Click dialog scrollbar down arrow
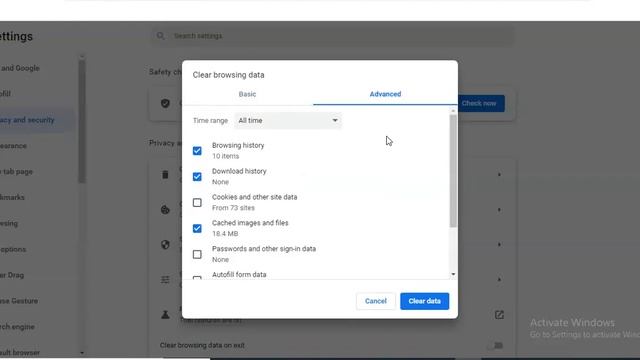Image resolution: width=640 pixels, height=360 pixels. (x=453, y=274)
